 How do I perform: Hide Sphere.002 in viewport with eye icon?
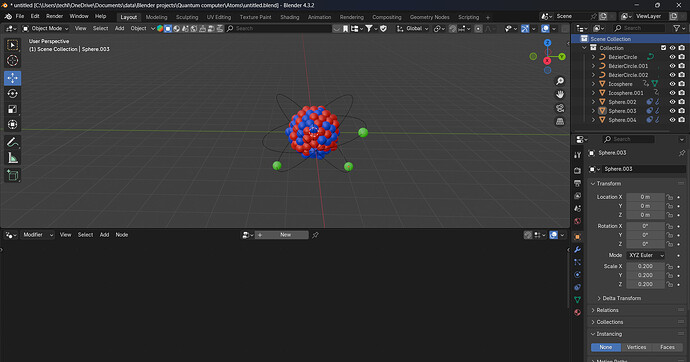(672, 102)
